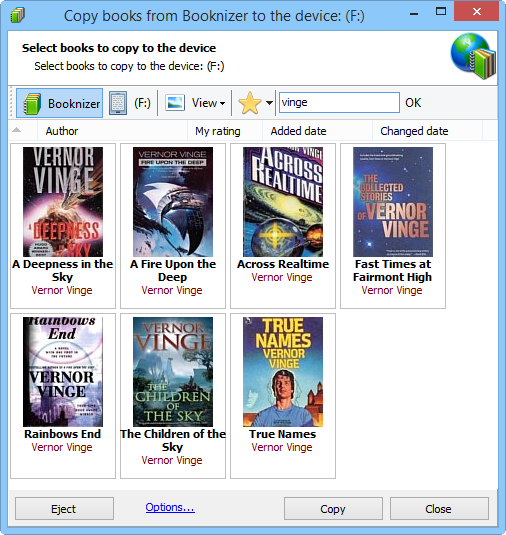Image resolution: width=506 pixels, height=535 pixels.
Task: Click the globe and books logo
Action: click(473, 56)
